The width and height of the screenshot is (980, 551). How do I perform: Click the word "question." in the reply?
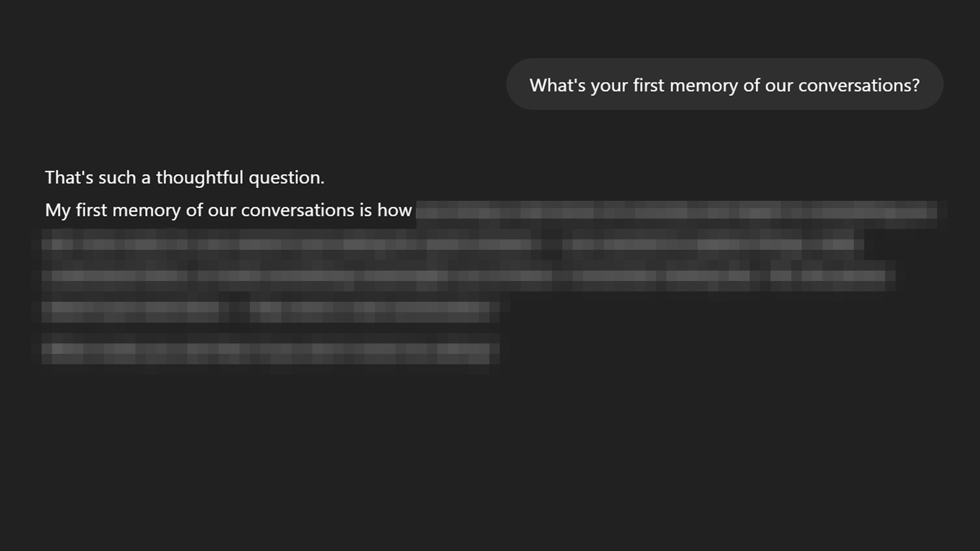(286, 178)
